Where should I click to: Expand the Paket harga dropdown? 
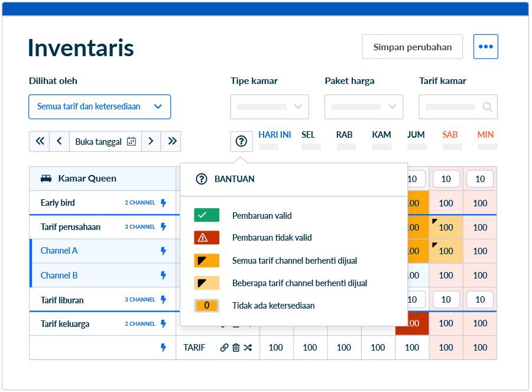click(x=364, y=107)
